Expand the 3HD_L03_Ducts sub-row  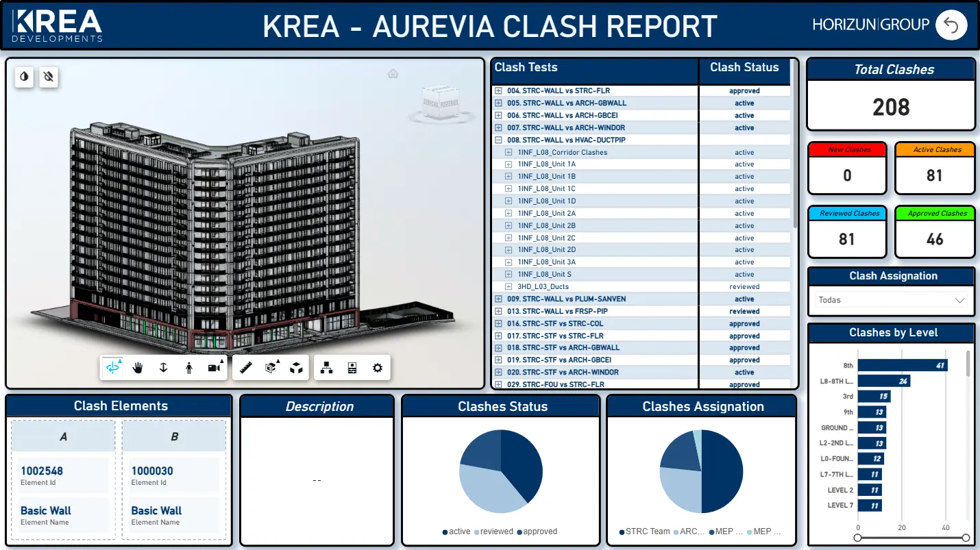pos(509,286)
